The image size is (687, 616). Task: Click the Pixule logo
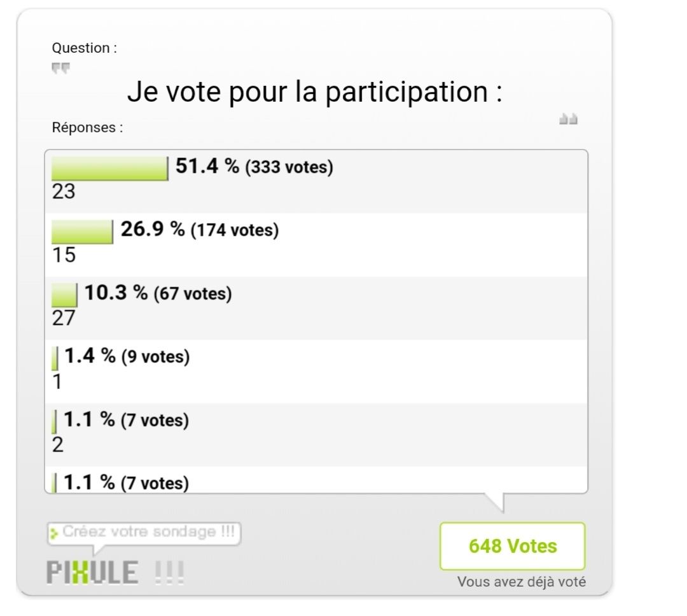coord(114,572)
